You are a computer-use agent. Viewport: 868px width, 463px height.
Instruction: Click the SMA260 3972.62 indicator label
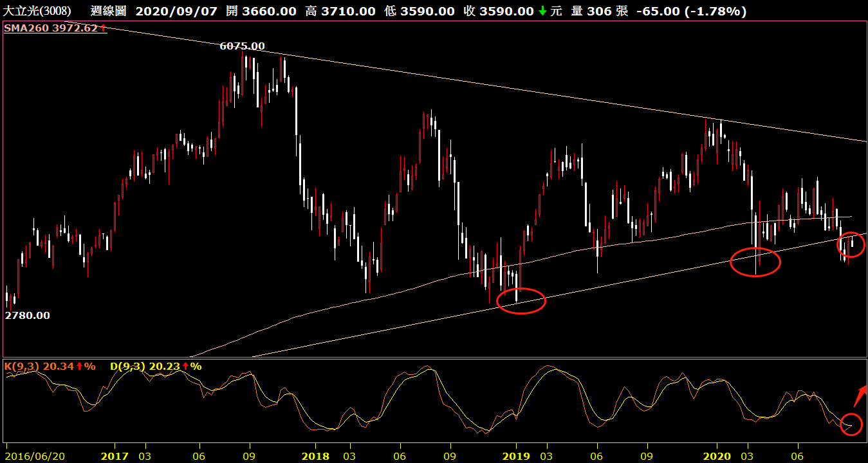51,28
